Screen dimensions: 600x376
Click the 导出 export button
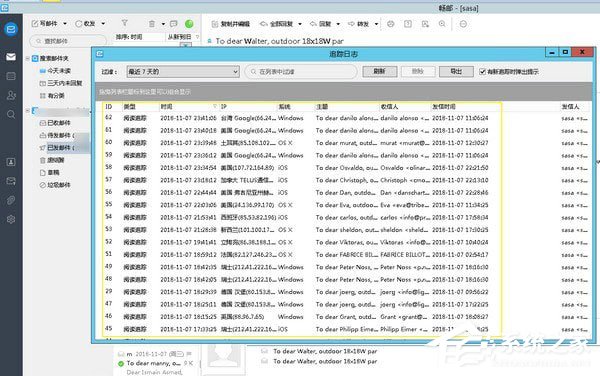(x=456, y=72)
